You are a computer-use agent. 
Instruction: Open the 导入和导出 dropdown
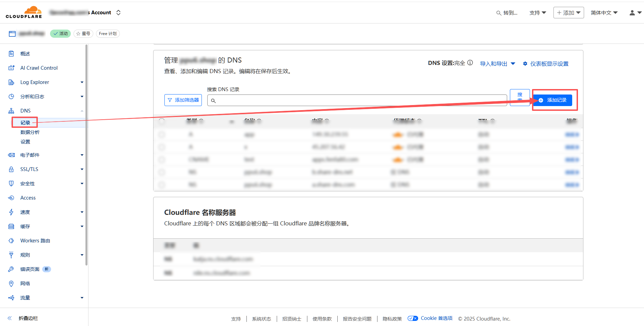[498, 64]
